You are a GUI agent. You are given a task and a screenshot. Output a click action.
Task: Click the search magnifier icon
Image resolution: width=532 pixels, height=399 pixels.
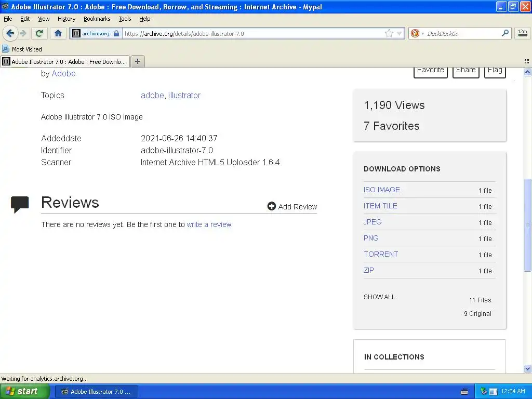(505, 33)
